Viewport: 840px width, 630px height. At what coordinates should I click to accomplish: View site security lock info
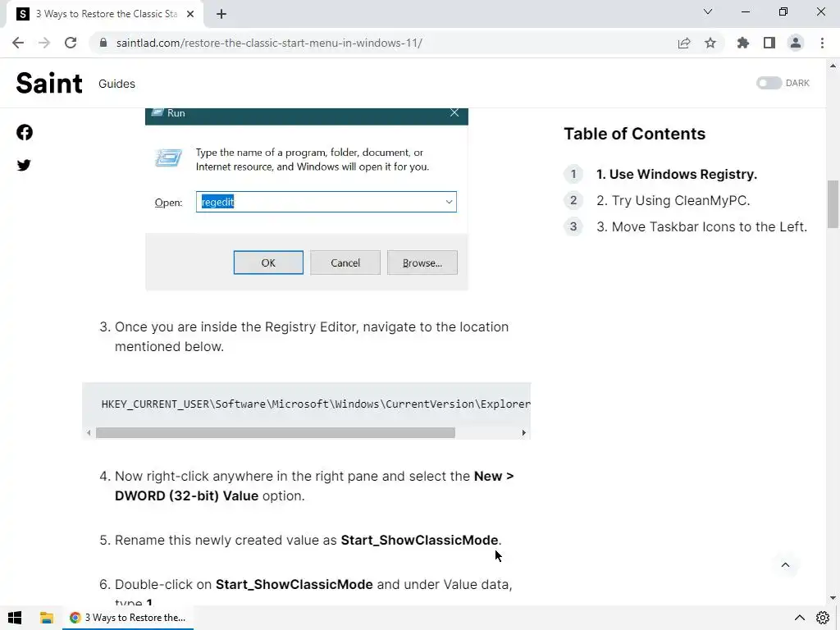pyautogui.click(x=103, y=43)
